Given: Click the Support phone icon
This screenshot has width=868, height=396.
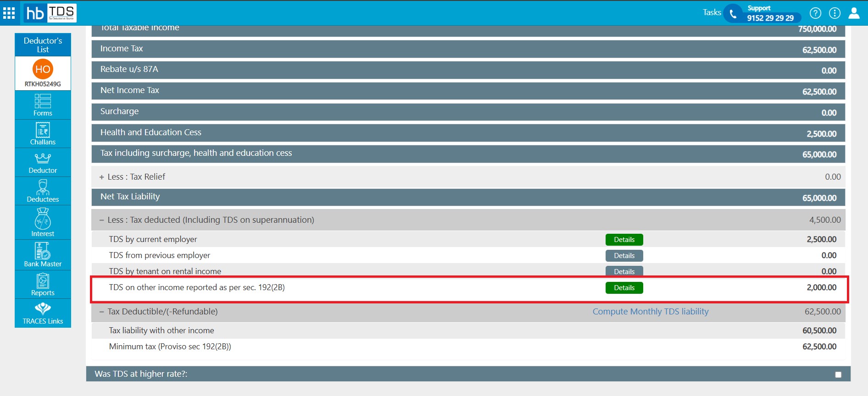Looking at the screenshot, I should tap(733, 14).
